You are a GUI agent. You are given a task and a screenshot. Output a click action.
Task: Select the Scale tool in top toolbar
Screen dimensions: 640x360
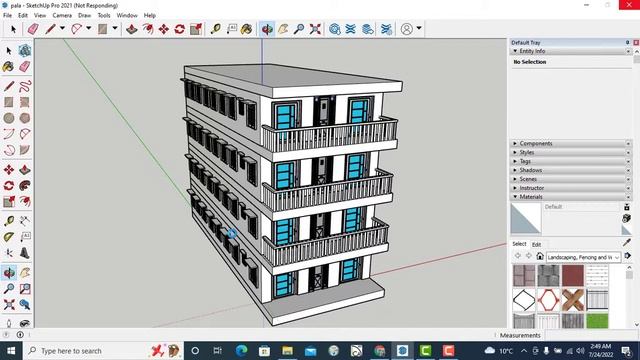click(196, 29)
